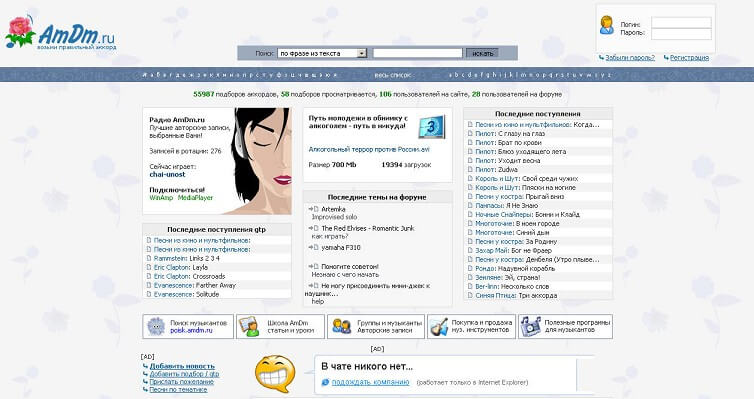This screenshot has height=399, width=754.
Task: Open Eric Clapton: Crossroads gtp
Action: [x=189, y=276]
